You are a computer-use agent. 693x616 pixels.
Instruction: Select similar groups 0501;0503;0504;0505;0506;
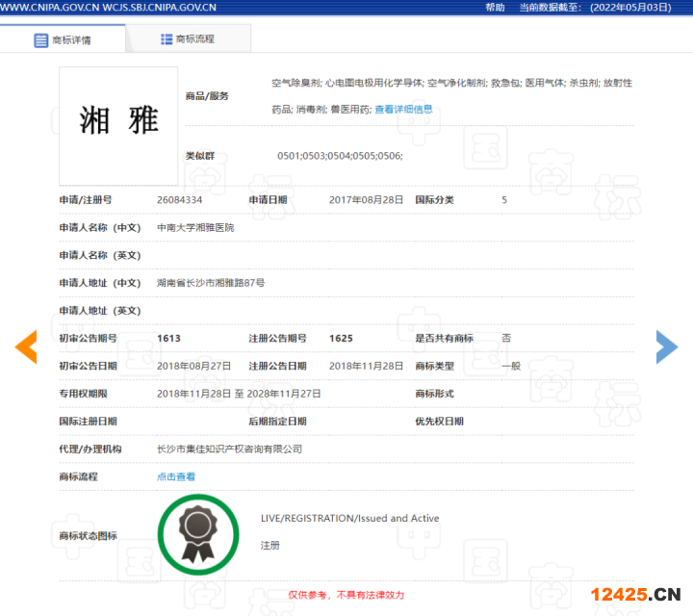tap(340, 156)
